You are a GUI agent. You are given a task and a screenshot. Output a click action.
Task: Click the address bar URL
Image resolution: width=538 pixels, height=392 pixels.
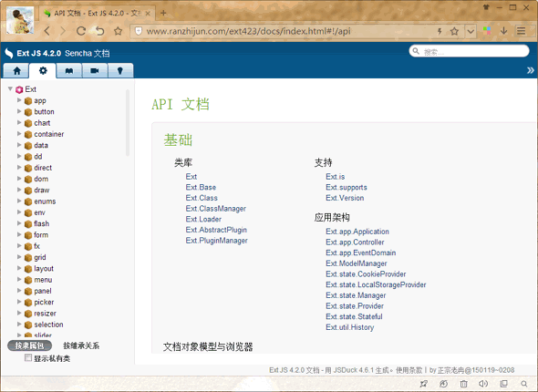tap(248, 31)
